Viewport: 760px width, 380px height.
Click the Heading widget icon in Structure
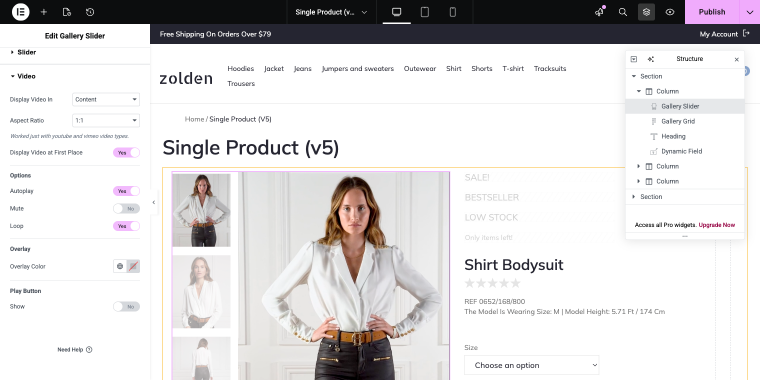click(x=653, y=136)
